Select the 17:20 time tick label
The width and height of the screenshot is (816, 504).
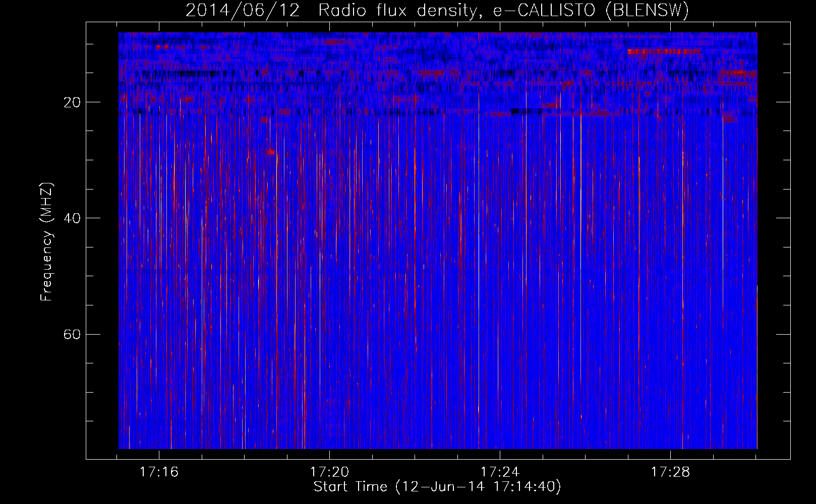329,472
